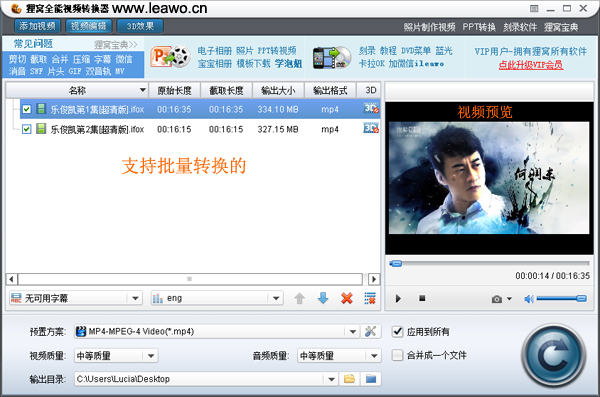Click the 添加视频 button
The width and height of the screenshot is (600, 397).
tap(38, 26)
